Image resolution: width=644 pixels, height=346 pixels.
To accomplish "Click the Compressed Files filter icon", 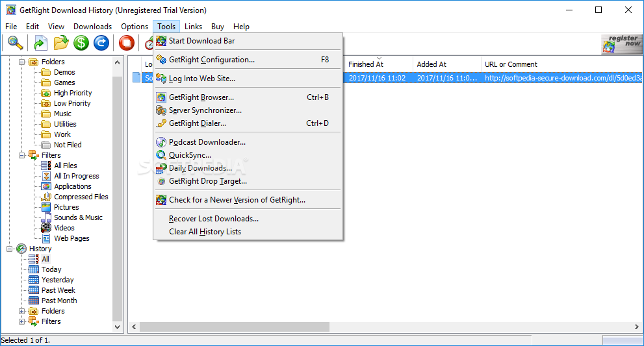I will click(46, 197).
